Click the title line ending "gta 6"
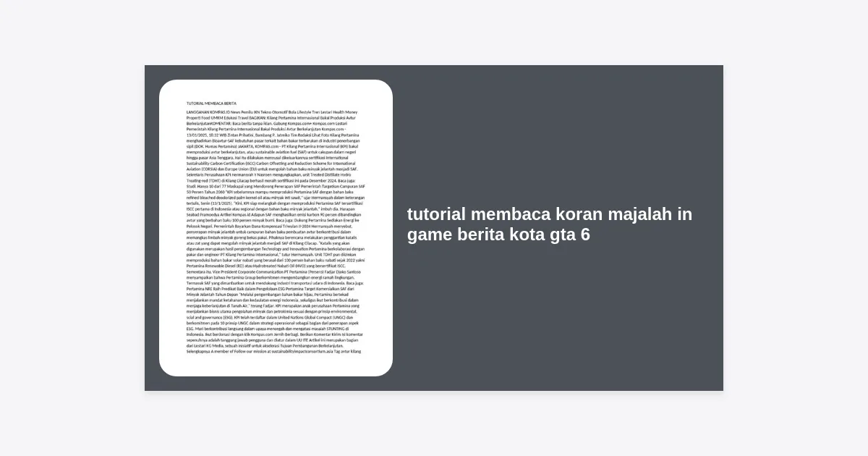The height and width of the screenshot is (456, 868). [x=498, y=235]
